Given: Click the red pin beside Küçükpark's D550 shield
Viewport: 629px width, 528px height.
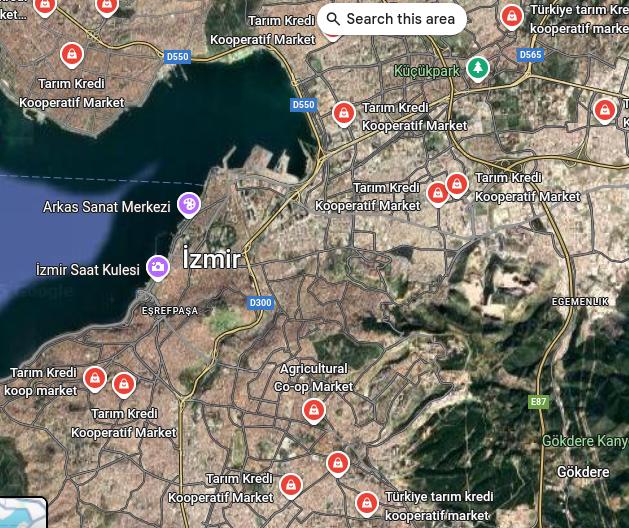Looking at the screenshot, I should [343, 113].
